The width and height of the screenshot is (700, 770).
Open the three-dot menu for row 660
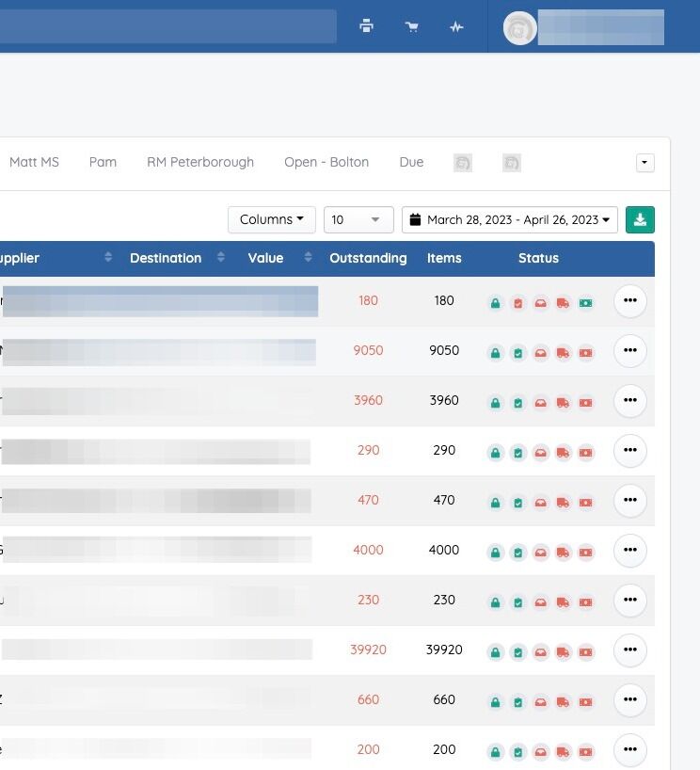coord(629,699)
